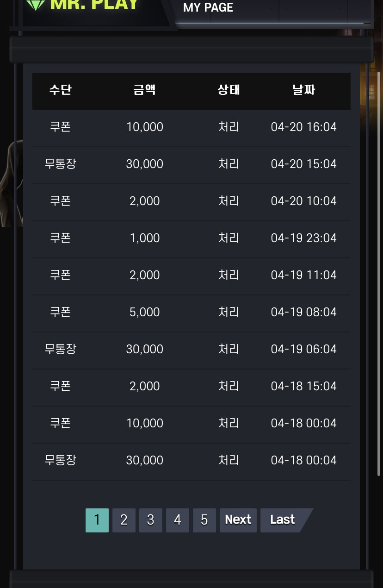Select the 04-20 16:04 쿠폰 row
Image resolution: width=383 pixels, height=588 pixels.
191,127
